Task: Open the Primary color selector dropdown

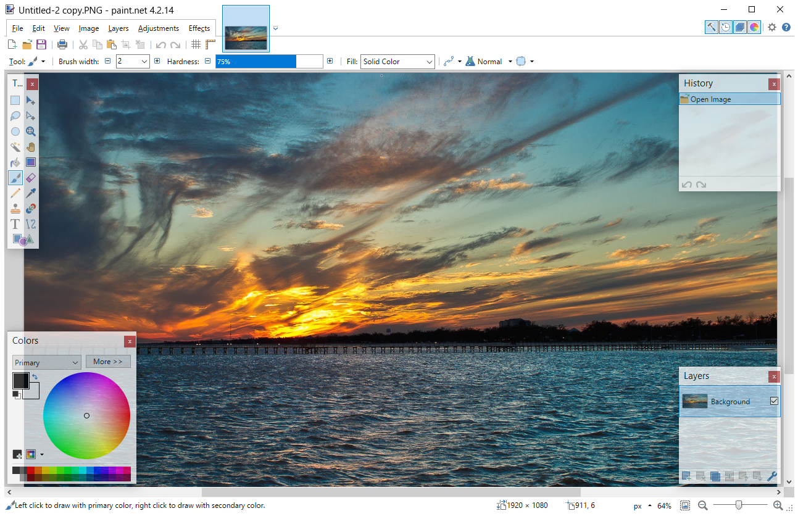Action: tap(47, 362)
